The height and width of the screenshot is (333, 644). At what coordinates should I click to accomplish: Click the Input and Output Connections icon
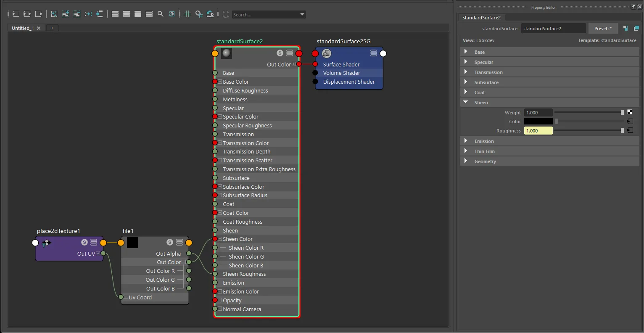[27, 14]
